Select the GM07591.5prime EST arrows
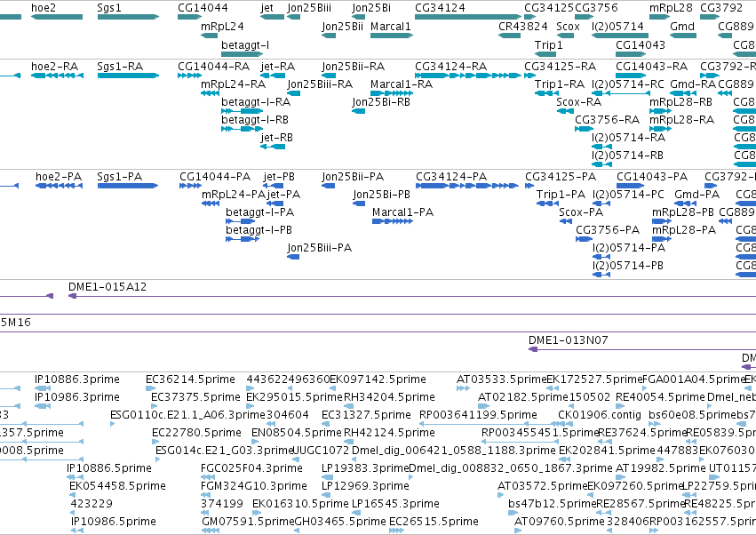Image resolution: width=756 pixels, height=535 pixels. [211, 531]
